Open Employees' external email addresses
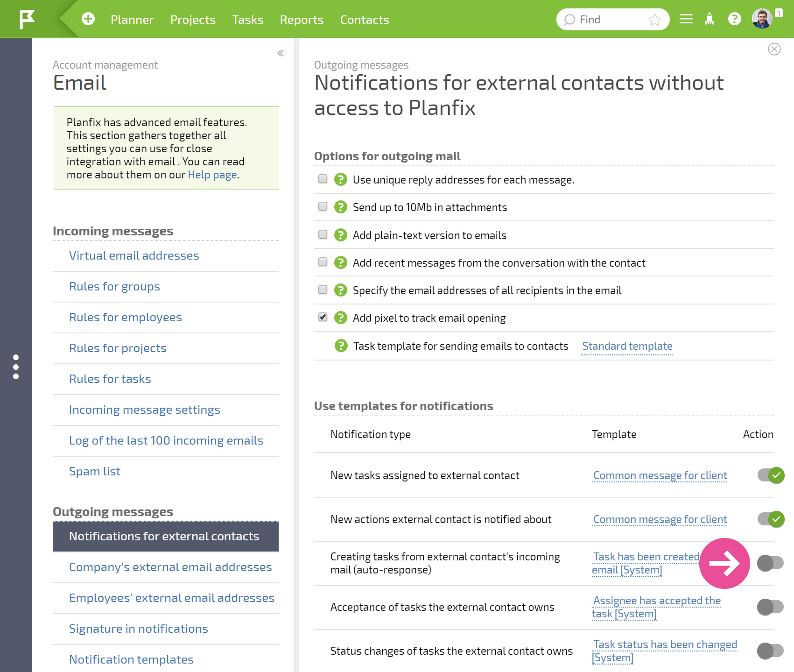This screenshot has height=672, width=794. pos(172,598)
